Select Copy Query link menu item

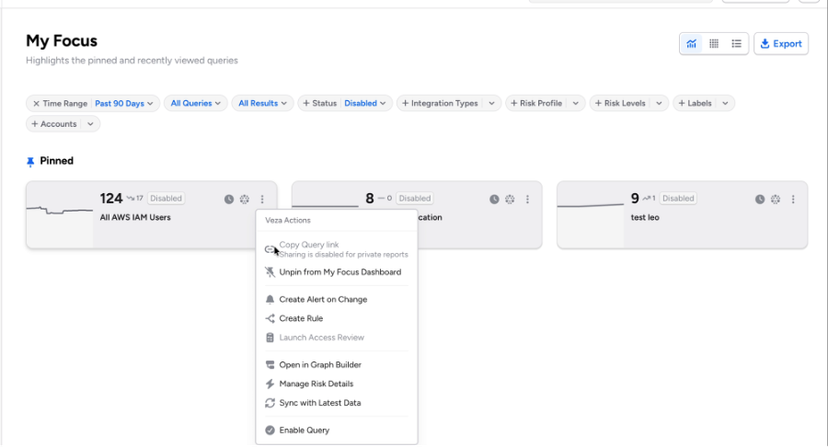(336, 249)
